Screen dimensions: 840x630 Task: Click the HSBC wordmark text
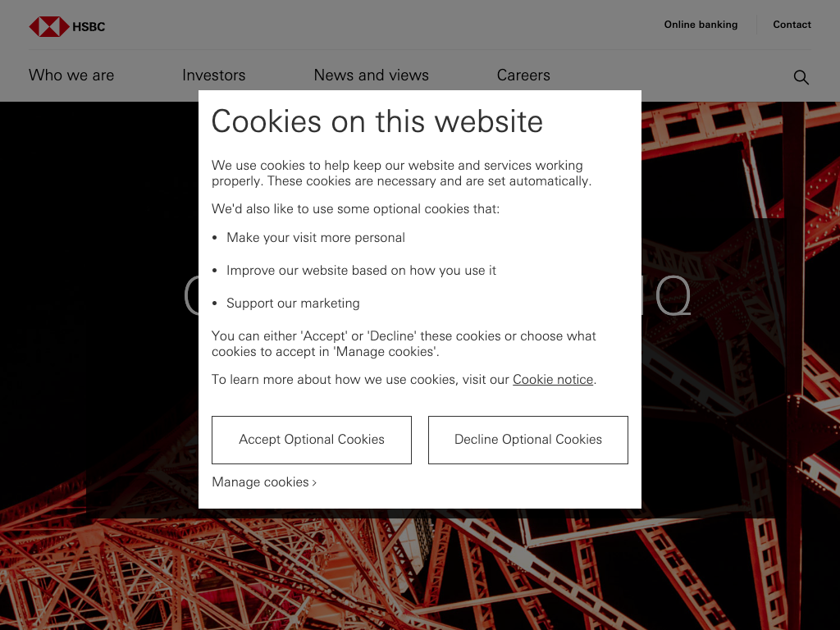pyautogui.click(x=89, y=27)
